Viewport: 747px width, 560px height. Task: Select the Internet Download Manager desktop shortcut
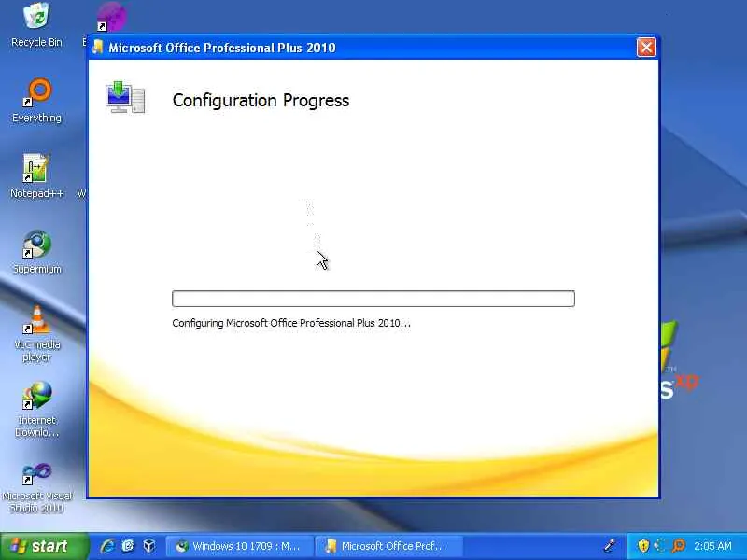point(36,410)
